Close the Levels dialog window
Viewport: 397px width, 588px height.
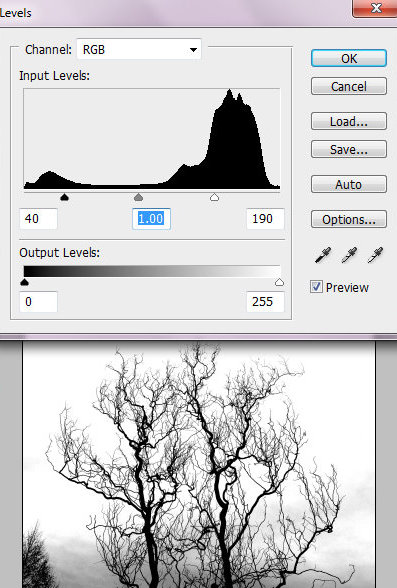coord(375,8)
